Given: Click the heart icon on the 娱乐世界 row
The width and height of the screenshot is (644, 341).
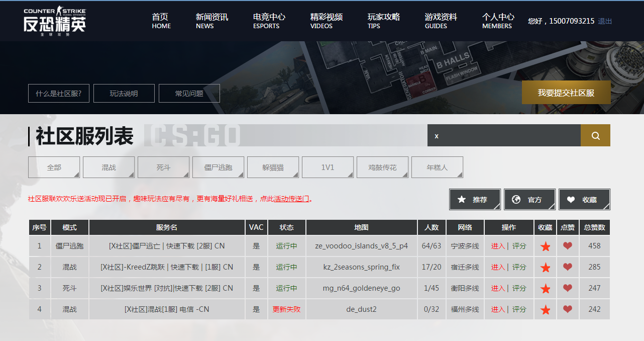Looking at the screenshot, I should pos(568,288).
